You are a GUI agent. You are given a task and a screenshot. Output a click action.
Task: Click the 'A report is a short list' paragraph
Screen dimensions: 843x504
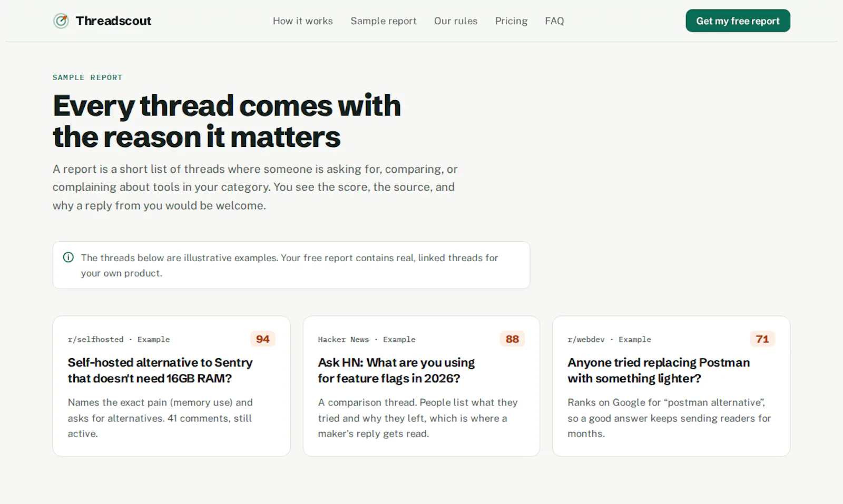tap(255, 187)
